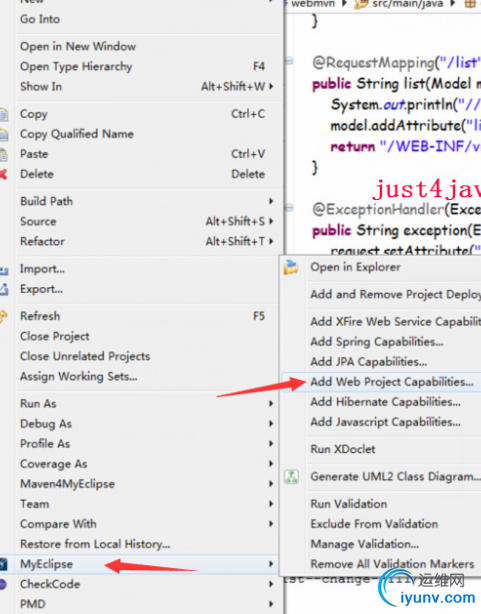Viewport: 481px width, 614px height.
Task: Click the model.addAttribute code line
Action: tap(405, 126)
